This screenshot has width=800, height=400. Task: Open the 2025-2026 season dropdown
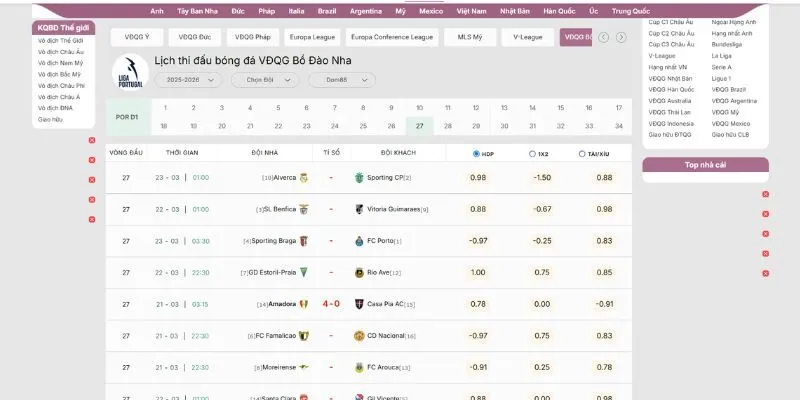pos(194,79)
